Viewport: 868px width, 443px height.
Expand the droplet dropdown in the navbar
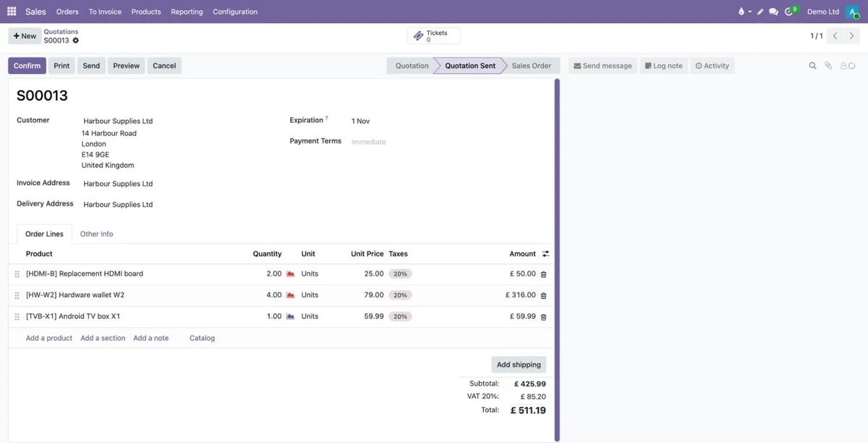(x=744, y=12)
